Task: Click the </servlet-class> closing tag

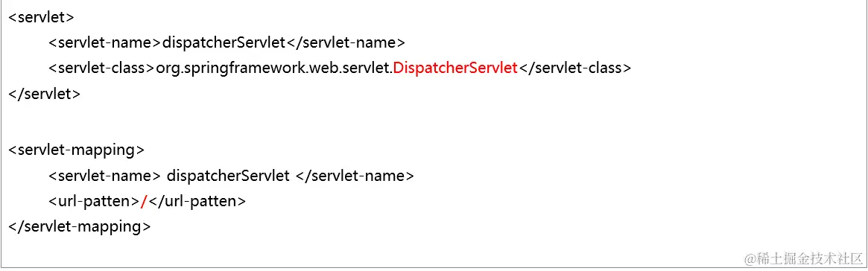Action: pos(574,68)
